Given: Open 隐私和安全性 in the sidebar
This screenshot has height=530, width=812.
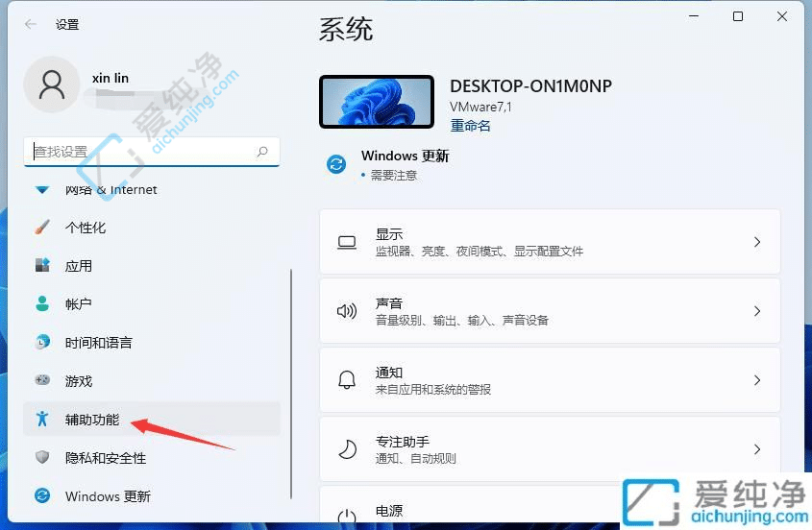Looking at the screenshot, I should coord(152,457).
